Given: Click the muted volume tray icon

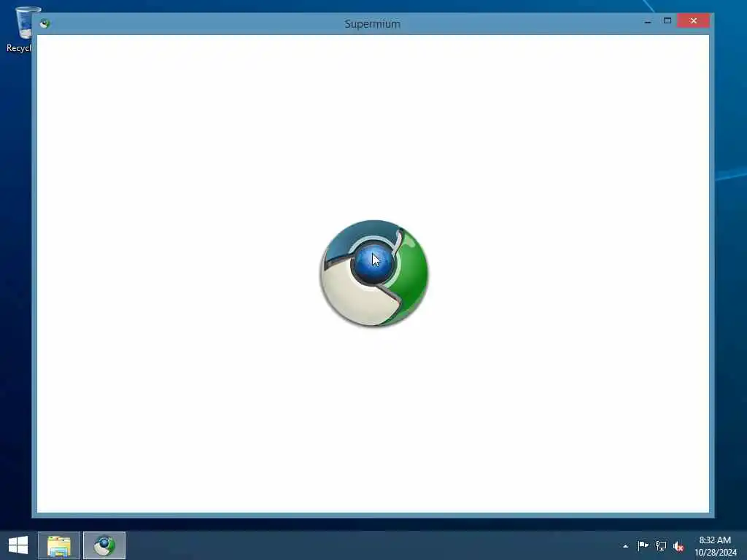Looking at the screenshot, I should [678, 546].
